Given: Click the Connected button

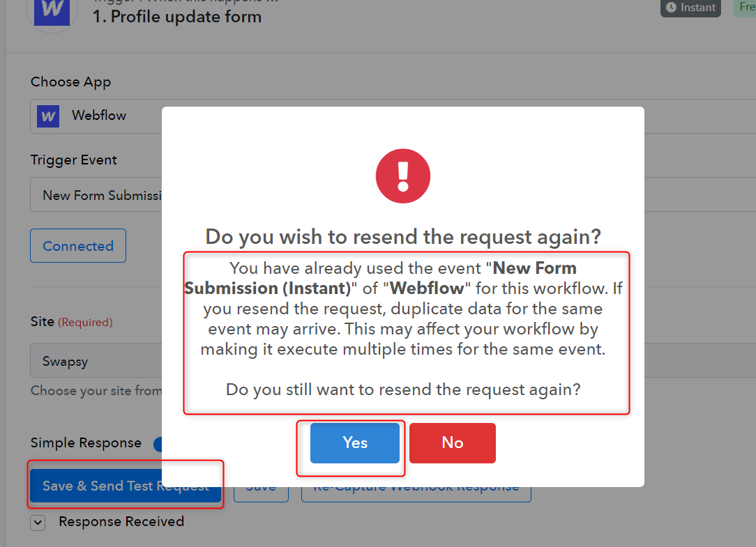Looking at the screenshot, I should coord(78,246).
